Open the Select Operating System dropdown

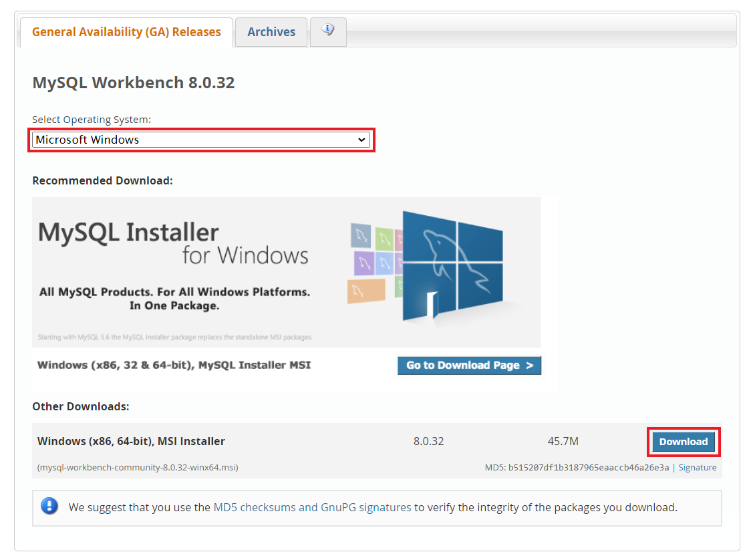click(x=201, y=140)
